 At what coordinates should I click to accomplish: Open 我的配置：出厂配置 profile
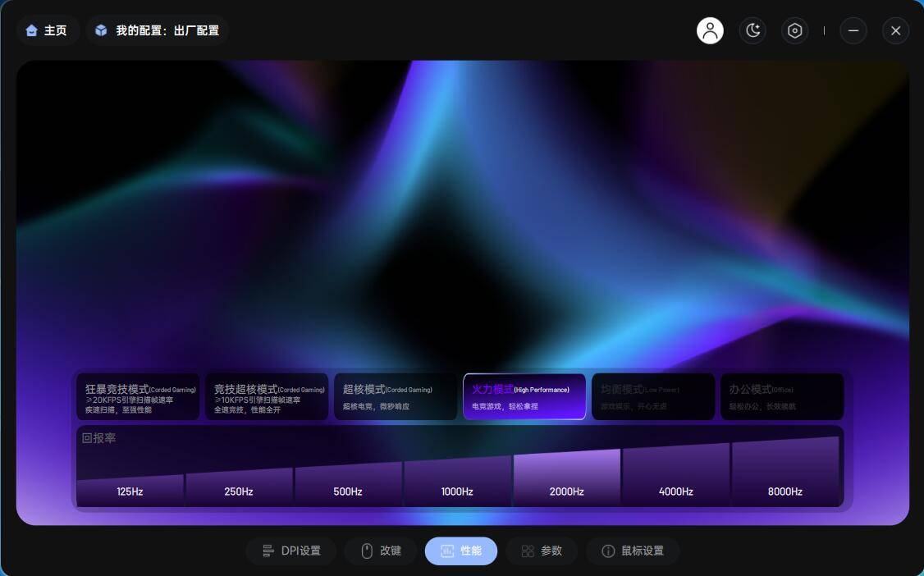coord(157,30)
